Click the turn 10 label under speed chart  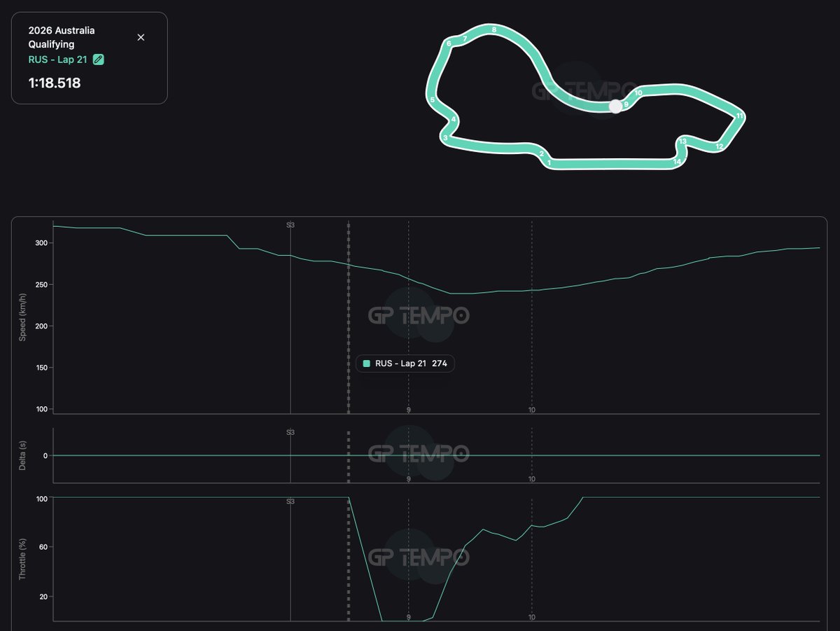pyautogui.click(x=532, y=410)
